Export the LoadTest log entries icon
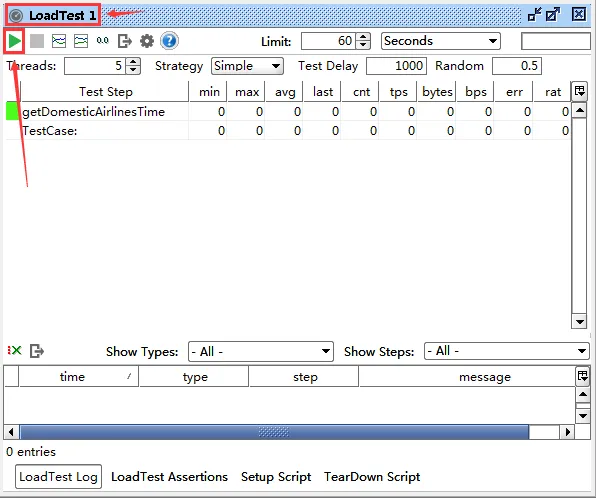Image resolution: width=596 pixels, height=498 pixels. click(37, 351)
